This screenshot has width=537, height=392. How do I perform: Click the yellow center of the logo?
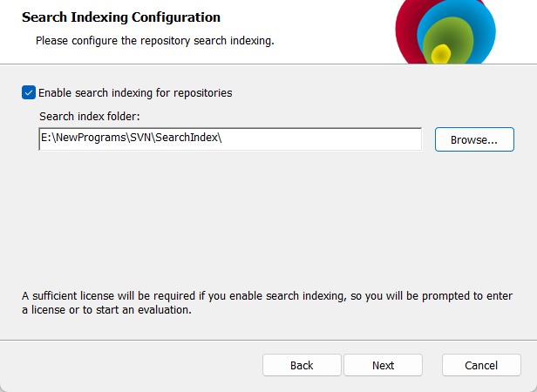[441, 55]
